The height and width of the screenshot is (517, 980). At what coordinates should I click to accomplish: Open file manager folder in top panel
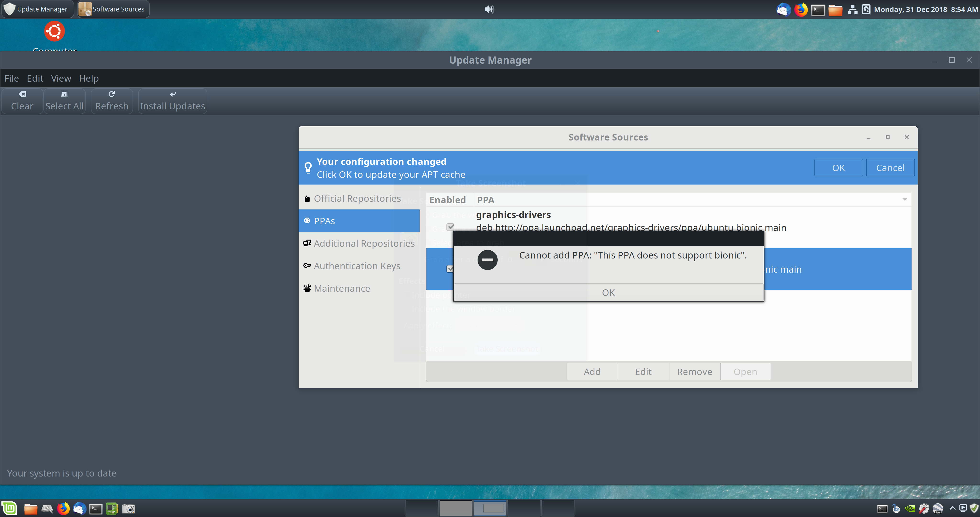[835, 10]
